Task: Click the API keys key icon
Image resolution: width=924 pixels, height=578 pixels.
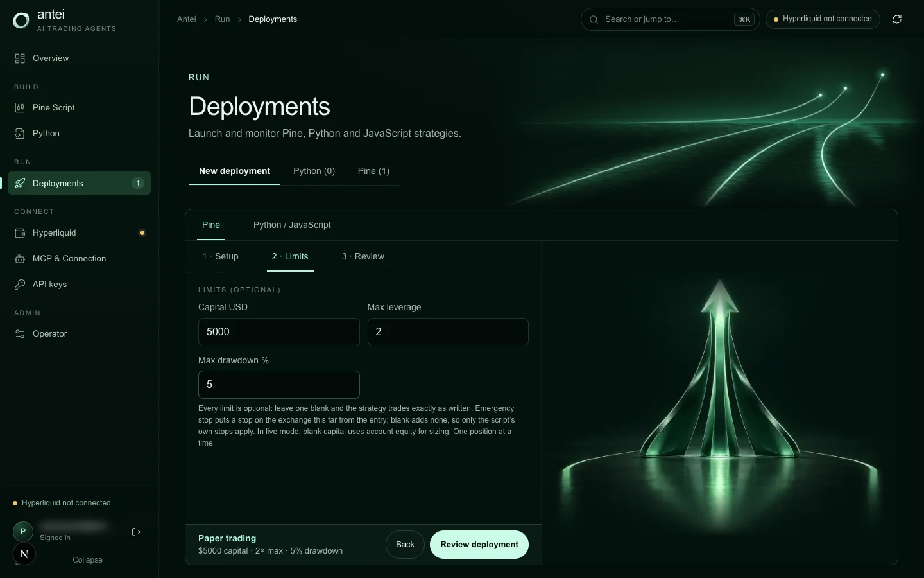Action: (20, 285)
